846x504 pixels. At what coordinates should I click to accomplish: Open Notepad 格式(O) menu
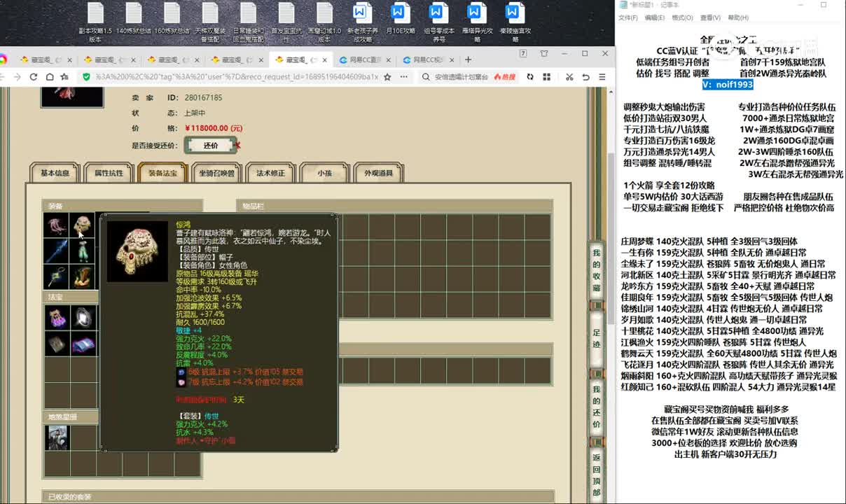tap(682, 17)
